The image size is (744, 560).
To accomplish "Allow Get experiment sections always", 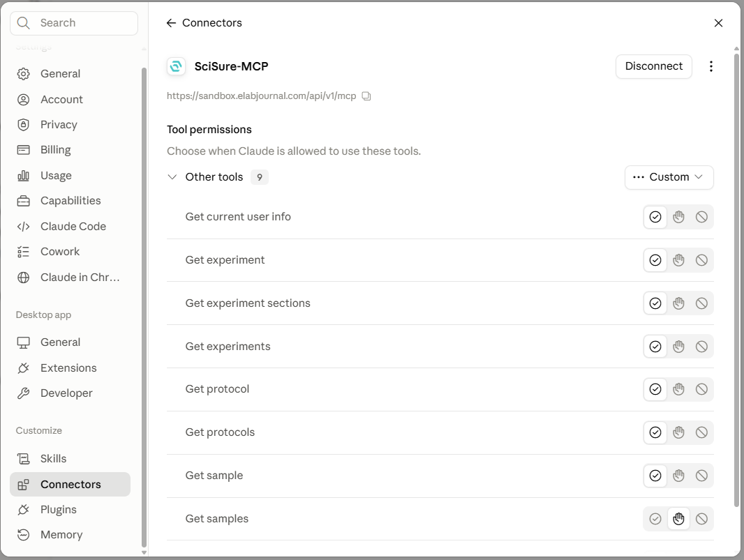I will (655, 303).
